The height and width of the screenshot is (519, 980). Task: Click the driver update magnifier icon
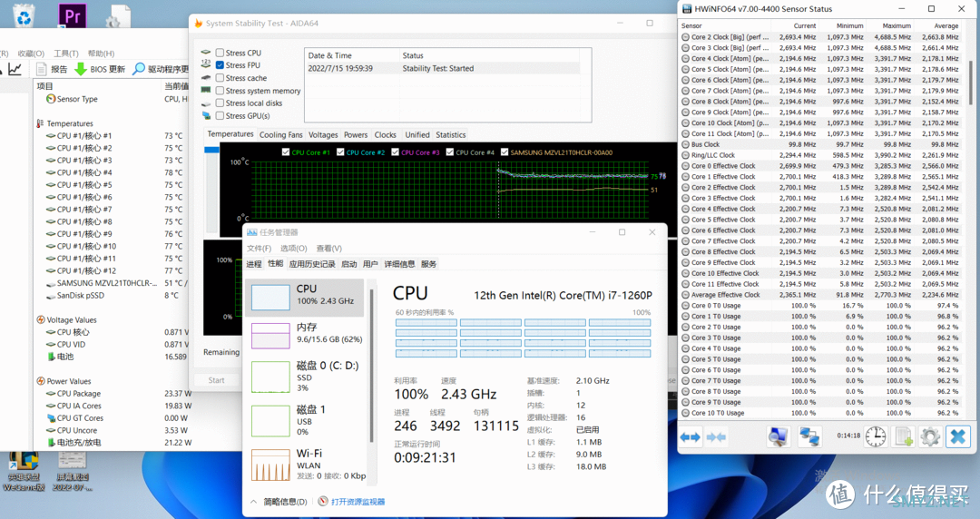139,69
